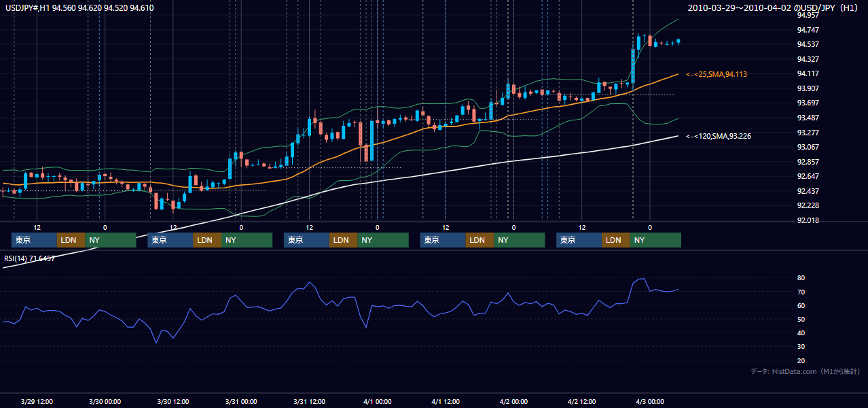The image size is (868, 408).
Task: Click the 4/2 12:00 time axis label
Action: point(582,401)
